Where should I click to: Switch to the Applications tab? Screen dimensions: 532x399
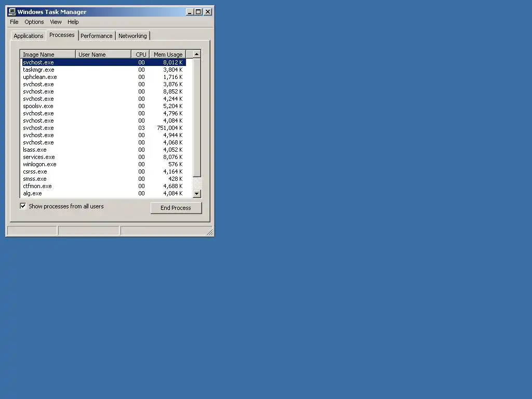tap(29, 36)
